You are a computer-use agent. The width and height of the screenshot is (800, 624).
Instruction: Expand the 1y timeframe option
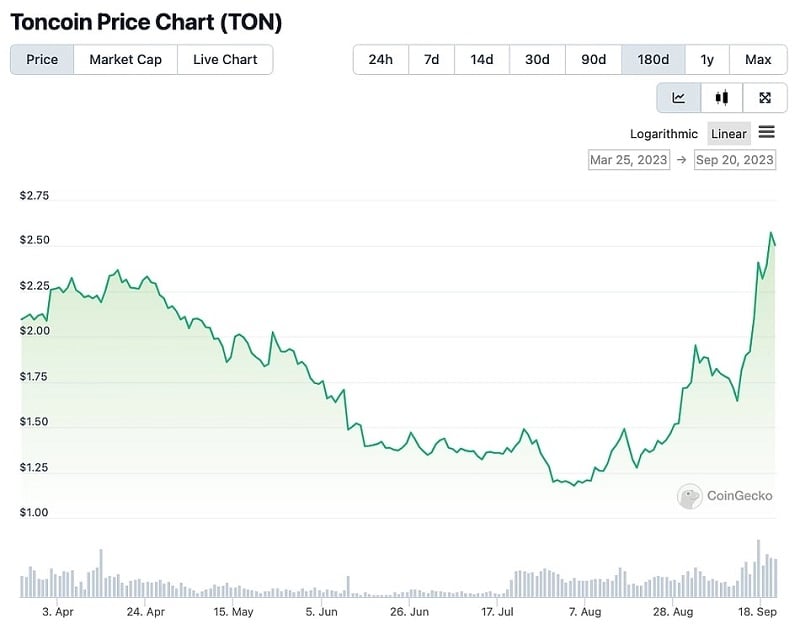[x=707, y=59]
